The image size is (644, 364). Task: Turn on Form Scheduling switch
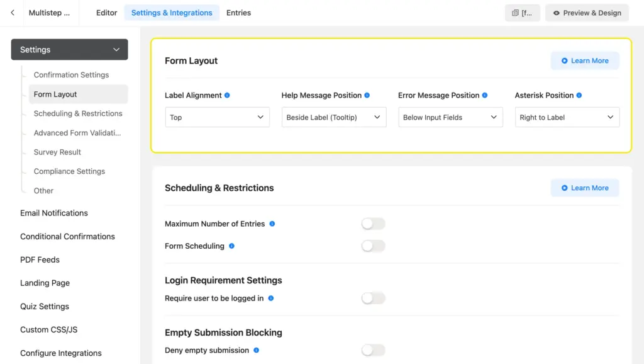373,246
